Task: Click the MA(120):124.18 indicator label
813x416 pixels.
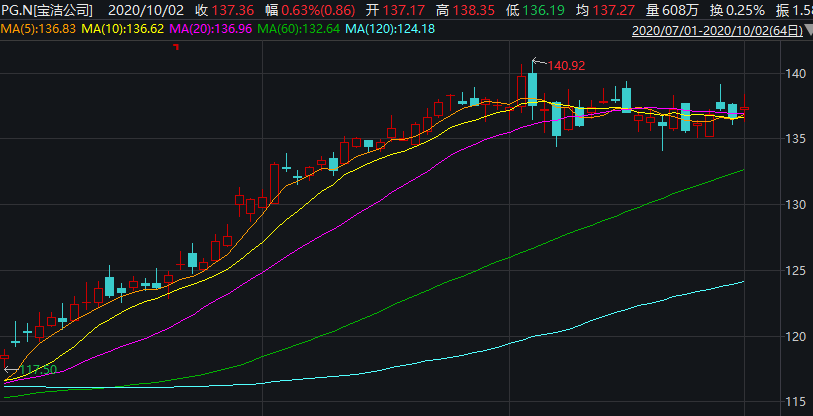Action: point(390,29)
